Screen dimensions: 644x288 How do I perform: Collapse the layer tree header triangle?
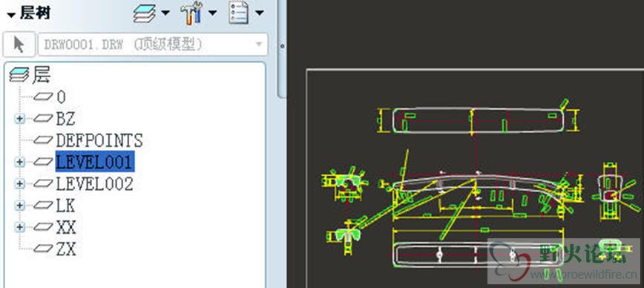click(11, 15)
